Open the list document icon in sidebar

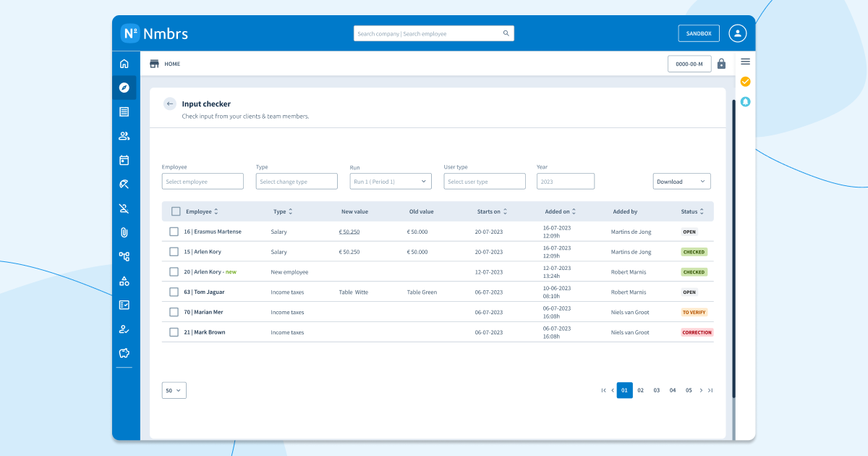[124, 111]
